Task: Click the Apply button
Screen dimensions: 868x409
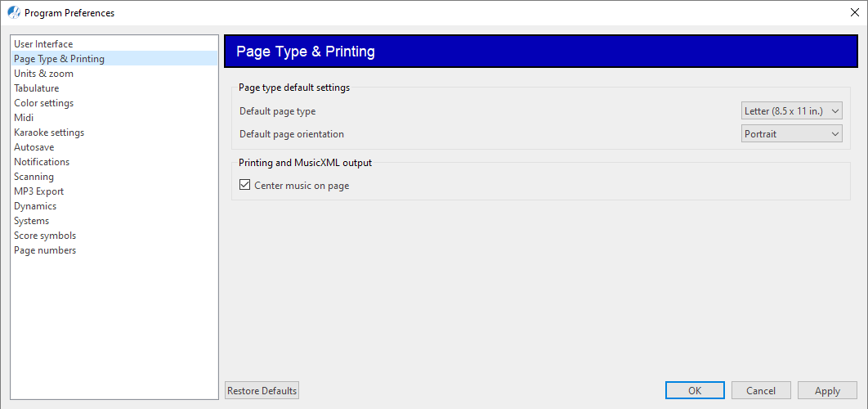Action: point(827,390)
